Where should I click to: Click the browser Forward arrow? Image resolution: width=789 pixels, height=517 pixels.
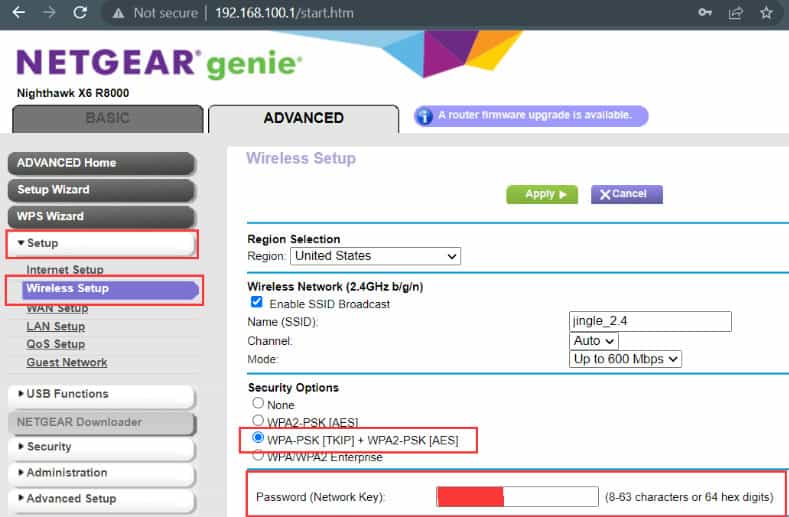[49, 12]
